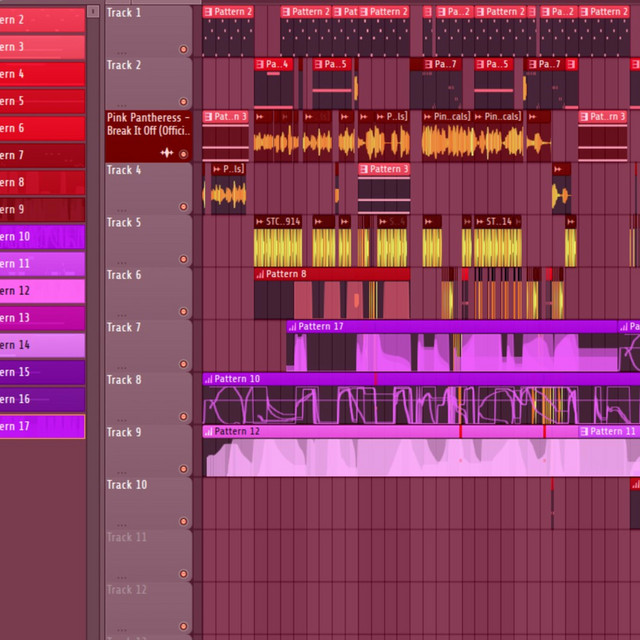Image resolution: width=640 pixels, height=640 pixels.
Task: Select Pattern 7 in the pattern picker
Action: [x=42, y=156]
